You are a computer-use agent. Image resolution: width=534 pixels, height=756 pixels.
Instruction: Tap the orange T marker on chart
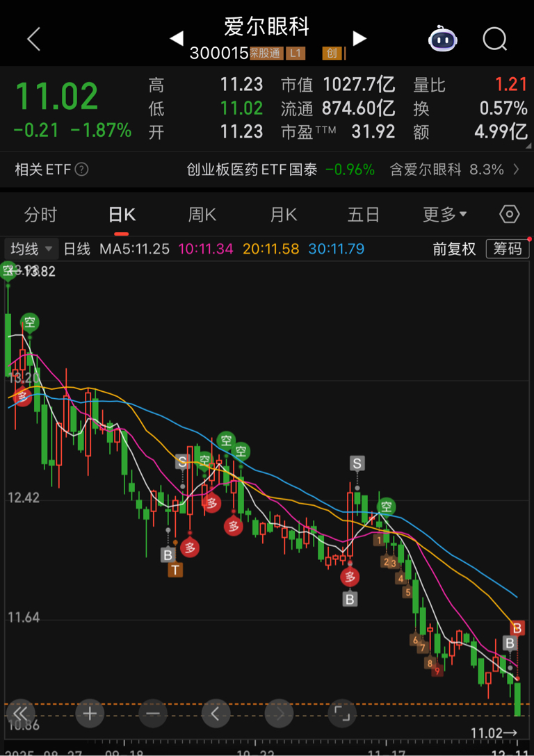[175, 570]
